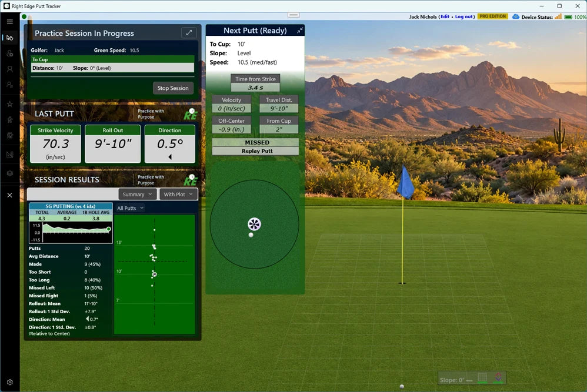Screen dimensions: 587x392
Task: Click the X icon in the sidebar
Action: click(10, 195)
